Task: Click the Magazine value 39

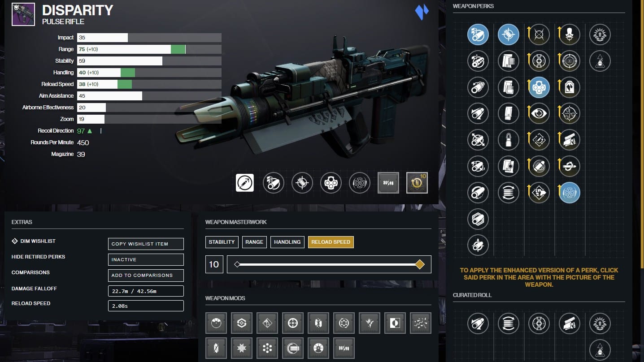Action: [x=81, y=154]
